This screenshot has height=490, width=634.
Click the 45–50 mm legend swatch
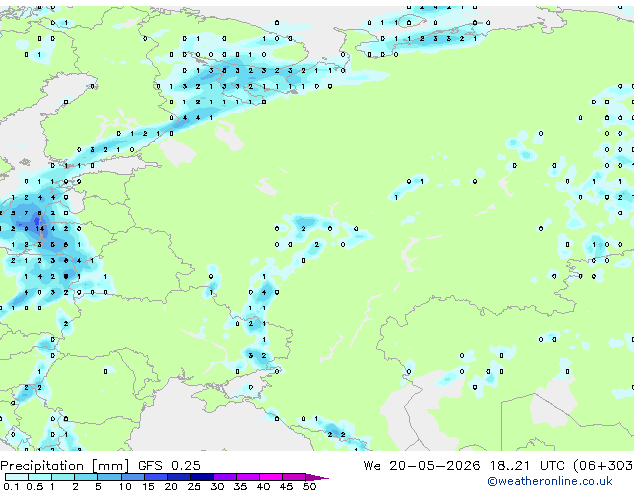[x=294, y=477]
